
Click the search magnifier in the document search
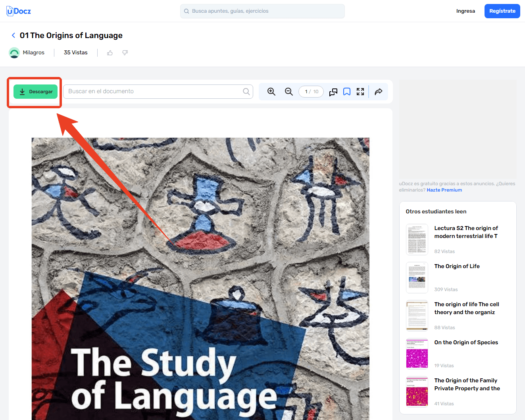tap(246, 92)
